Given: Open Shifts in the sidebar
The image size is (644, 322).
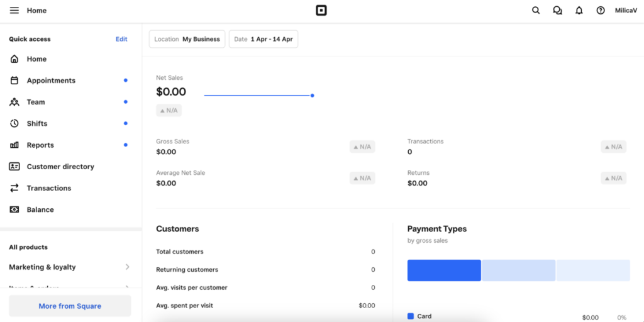Looking at the screenshot, I should coord(37,124).
